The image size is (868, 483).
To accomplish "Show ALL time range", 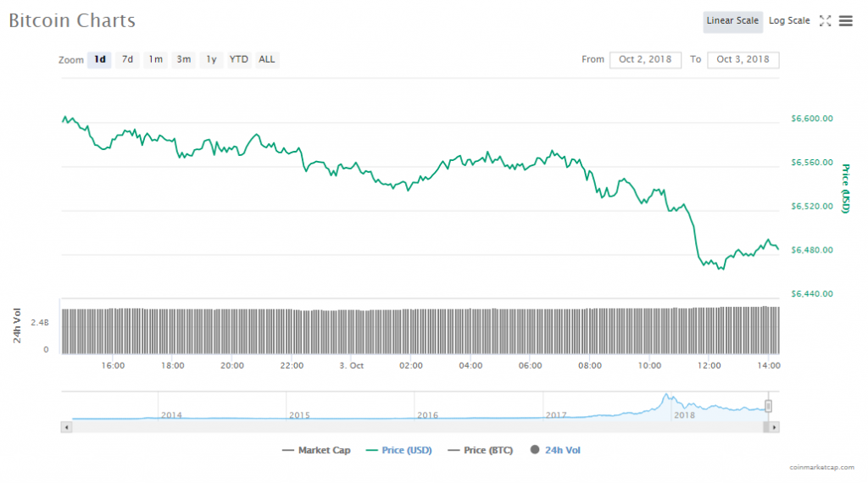I will (267, 59).
